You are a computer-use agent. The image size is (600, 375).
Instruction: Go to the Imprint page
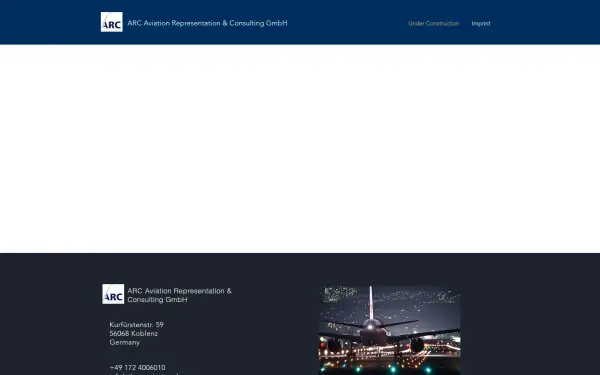481,23
